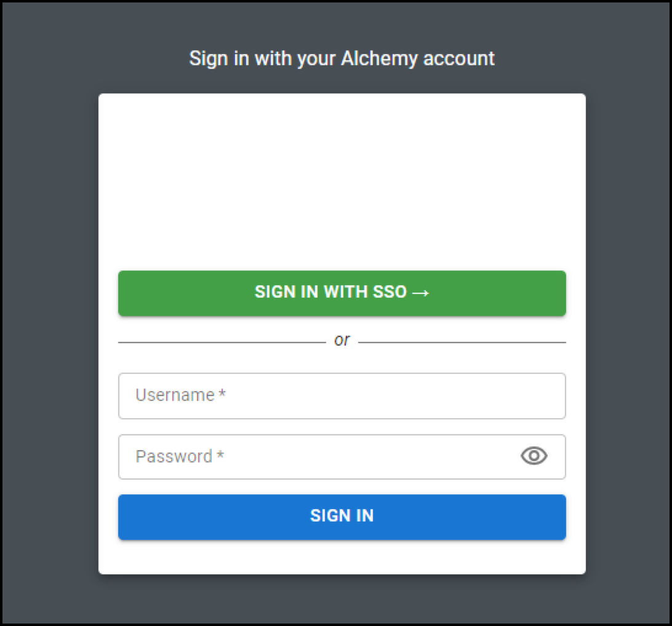Click the "SIGN IN" label on blue button

pyautogui.click(x=342, y=515)
